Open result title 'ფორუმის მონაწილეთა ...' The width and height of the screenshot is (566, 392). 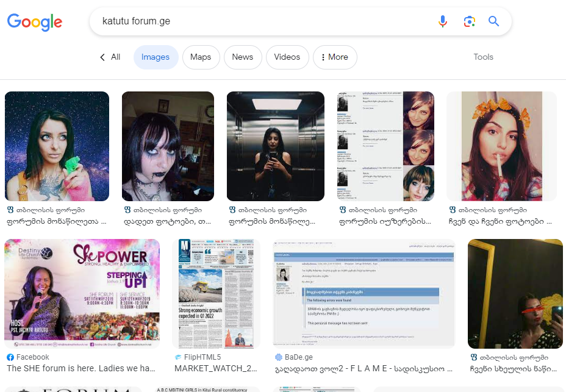57,222
